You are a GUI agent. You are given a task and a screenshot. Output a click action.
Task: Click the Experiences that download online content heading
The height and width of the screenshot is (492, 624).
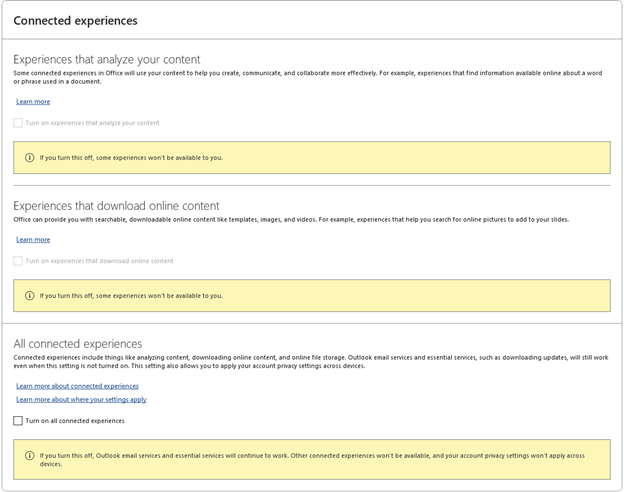117,206
